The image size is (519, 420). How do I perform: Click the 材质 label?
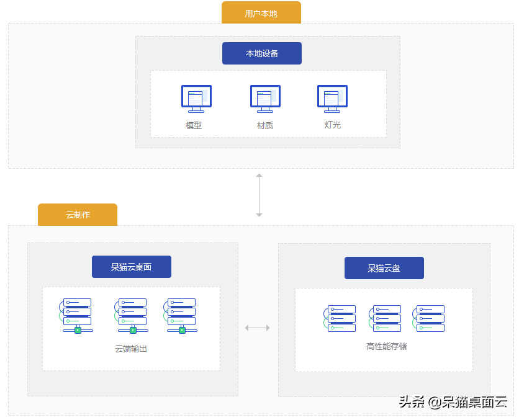(265, 125)
